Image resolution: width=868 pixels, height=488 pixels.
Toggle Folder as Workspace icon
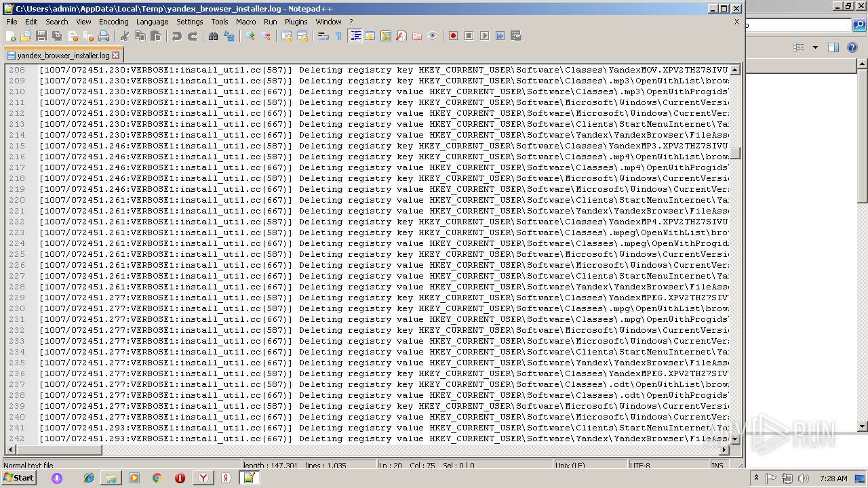(x=416, y=36)
